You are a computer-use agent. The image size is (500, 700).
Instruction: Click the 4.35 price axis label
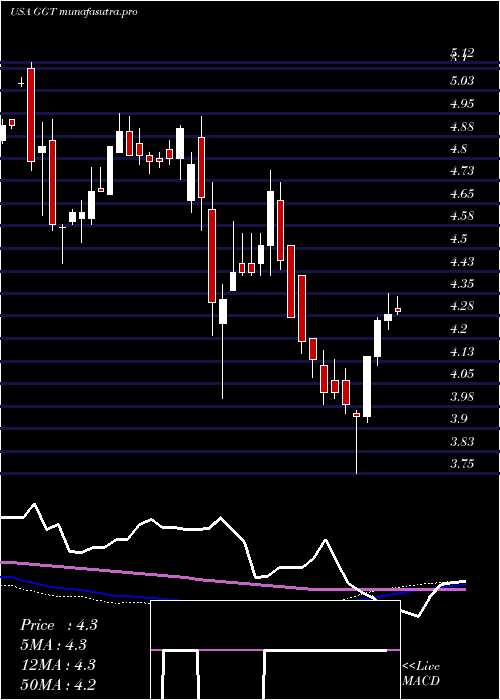click(x=462, y=284)
